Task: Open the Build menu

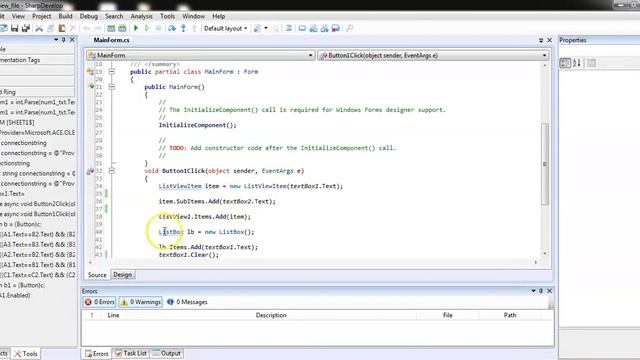Action: point(65,16)
